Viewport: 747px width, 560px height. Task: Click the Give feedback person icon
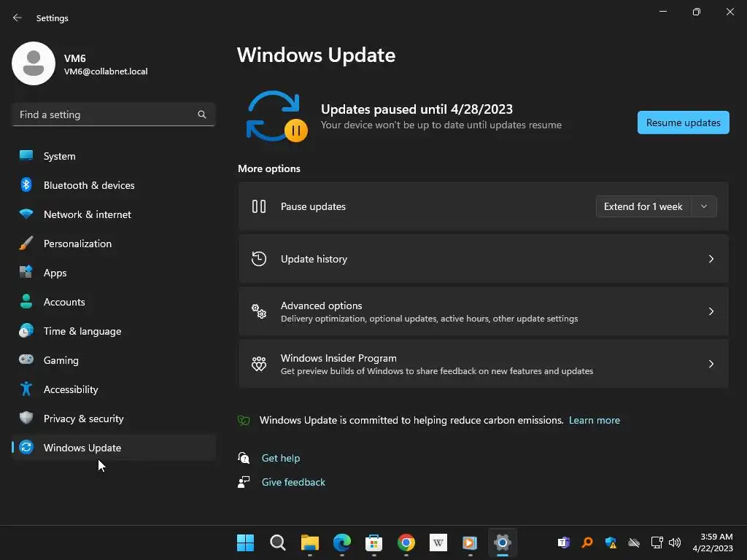(x=244, y=482)
